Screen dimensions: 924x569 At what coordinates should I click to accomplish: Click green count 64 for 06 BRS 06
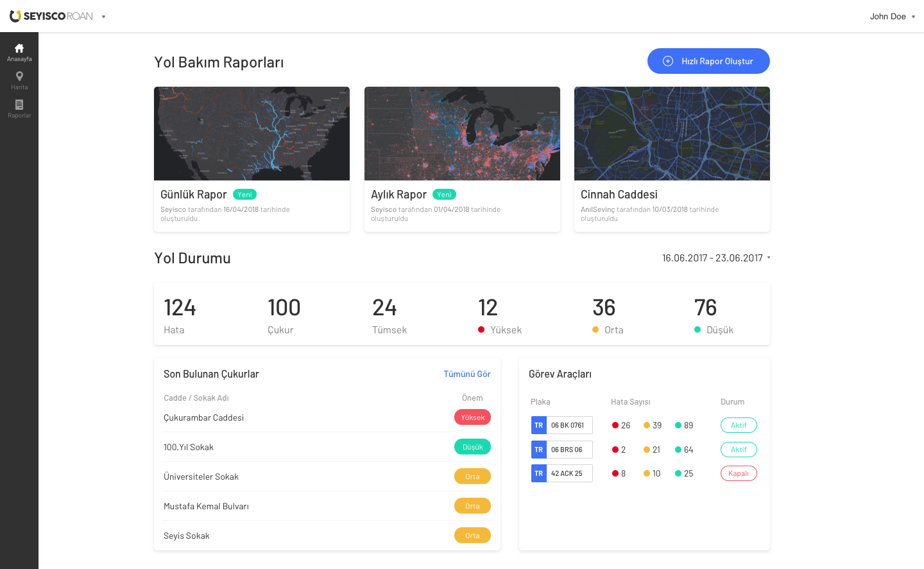[x=684, y=450]
